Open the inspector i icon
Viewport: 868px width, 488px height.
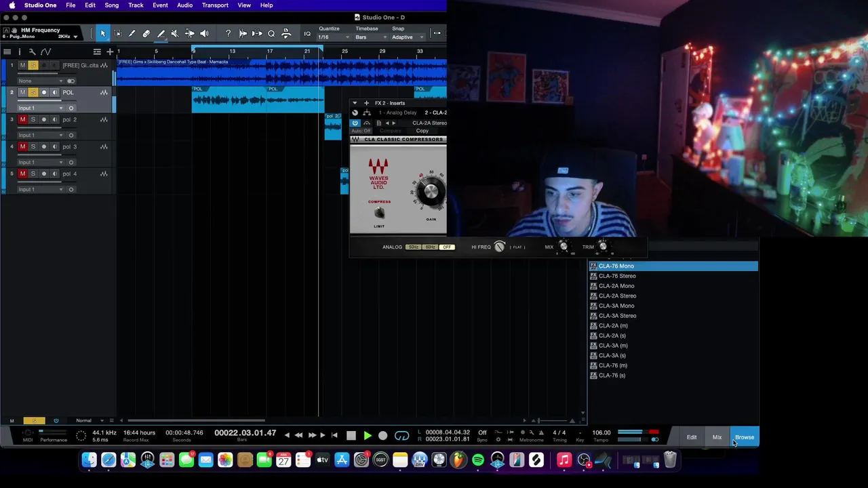pyautogui.click(x=19, y=52)
